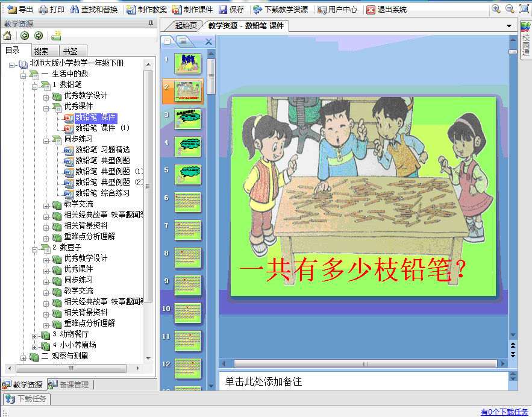Click the slide area horizontal scrollbar
Image resolution: width=532 pixels, height=417 pixels.
tap(361, 364)
